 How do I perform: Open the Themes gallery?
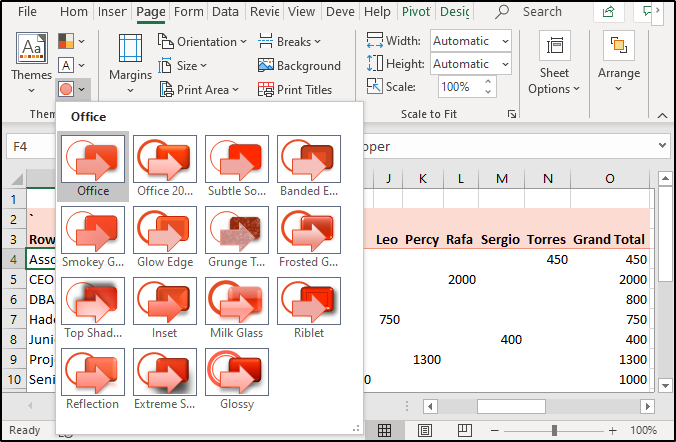click(31, 63)
